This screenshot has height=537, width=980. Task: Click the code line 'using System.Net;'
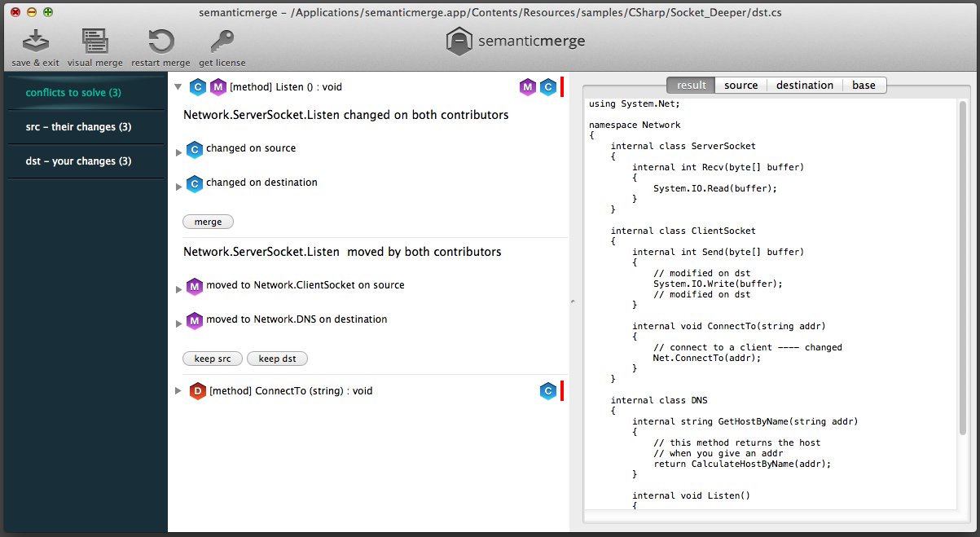634,103
